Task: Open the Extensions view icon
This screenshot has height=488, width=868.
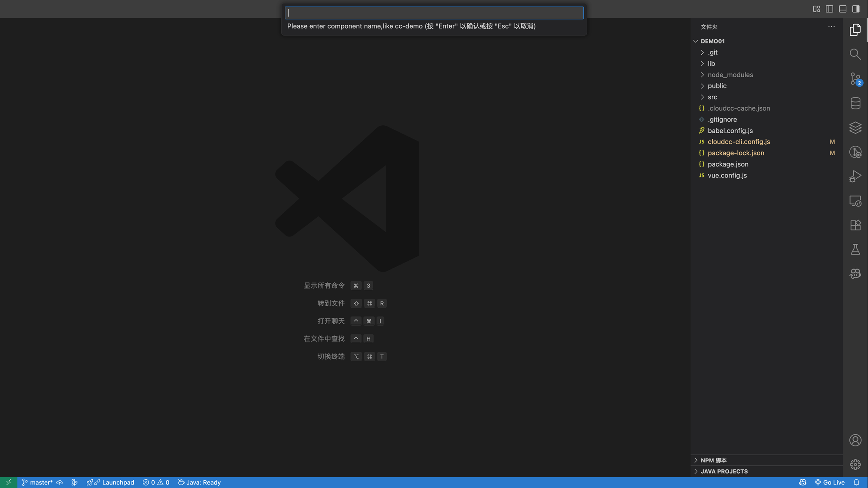Action: [855, 225]
